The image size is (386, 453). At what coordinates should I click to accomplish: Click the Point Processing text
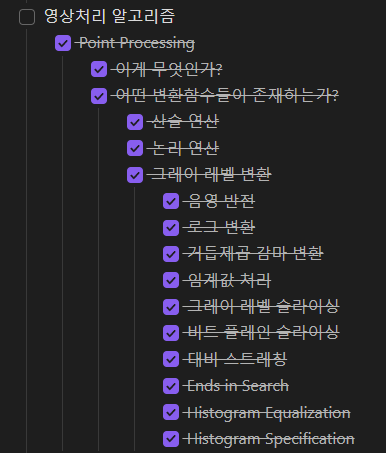[x=137, y=43]
